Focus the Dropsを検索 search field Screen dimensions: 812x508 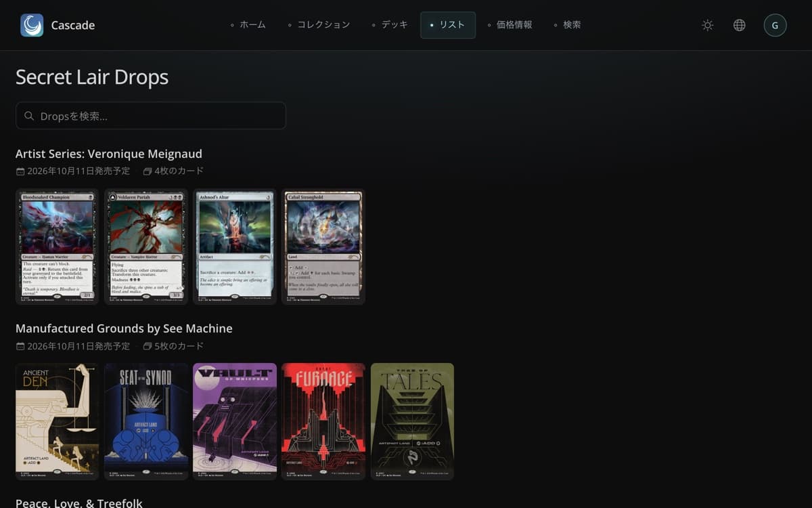pyautogui.click(x=151, y=116)
